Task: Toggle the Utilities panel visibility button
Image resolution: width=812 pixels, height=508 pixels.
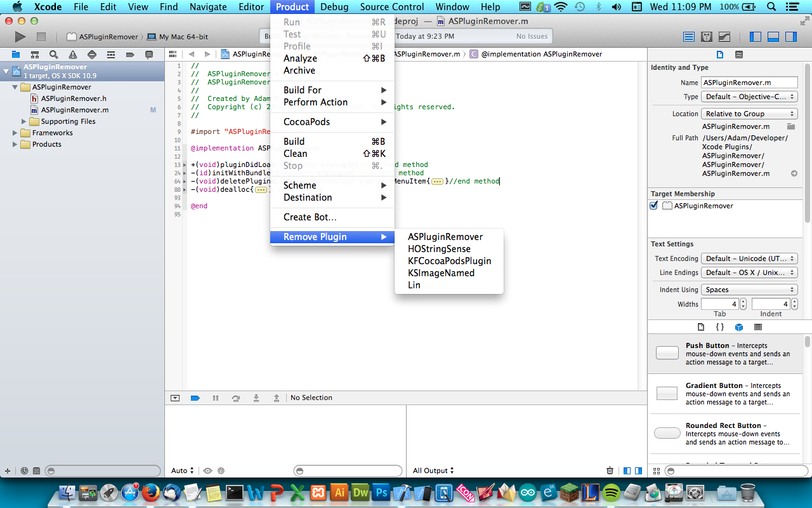Action: (x=790, y=37)
